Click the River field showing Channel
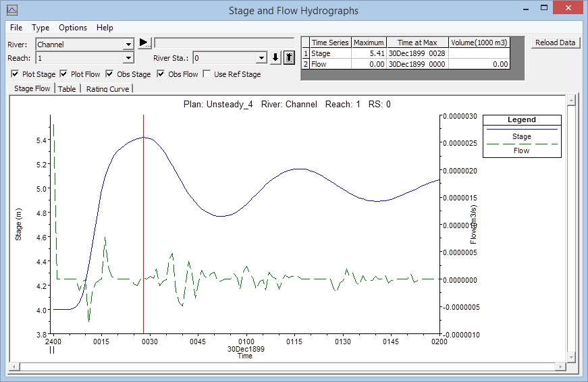 (x=80, y=45)
